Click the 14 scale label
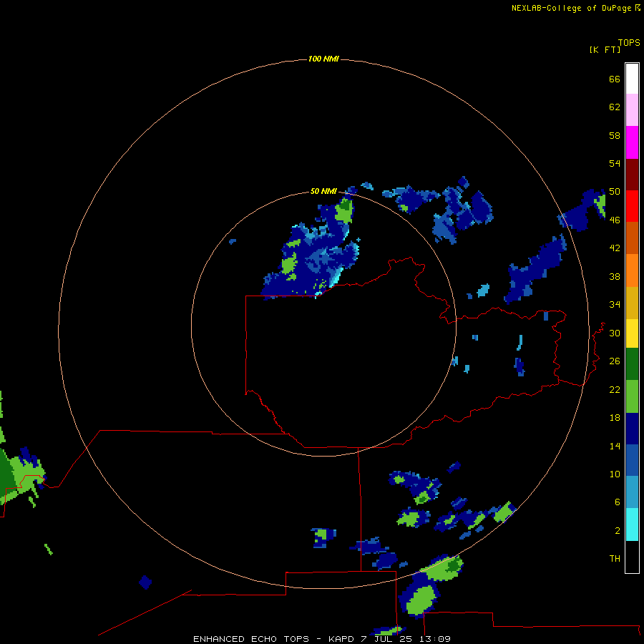 tap(615, 446)
